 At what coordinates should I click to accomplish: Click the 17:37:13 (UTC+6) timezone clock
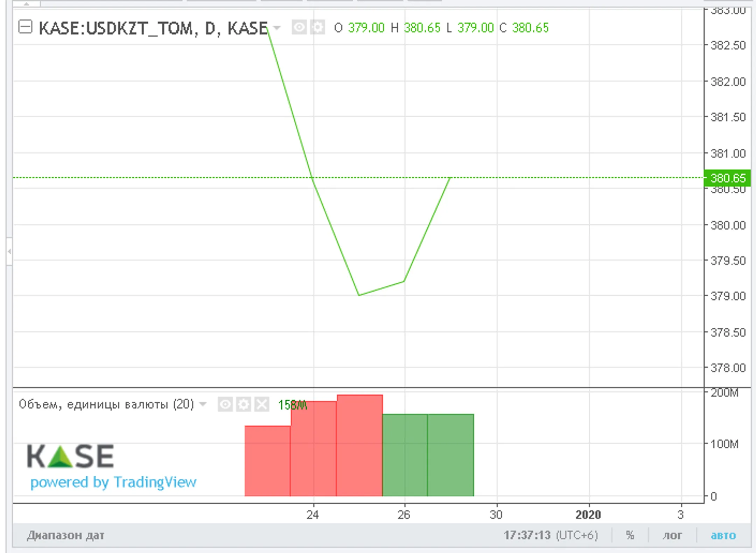click(551, 535)
